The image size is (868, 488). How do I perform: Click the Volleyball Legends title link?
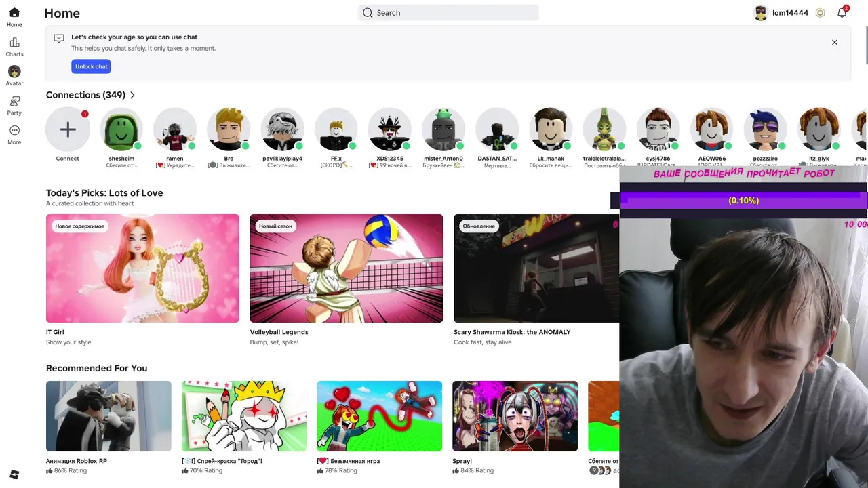pos(279,332)
